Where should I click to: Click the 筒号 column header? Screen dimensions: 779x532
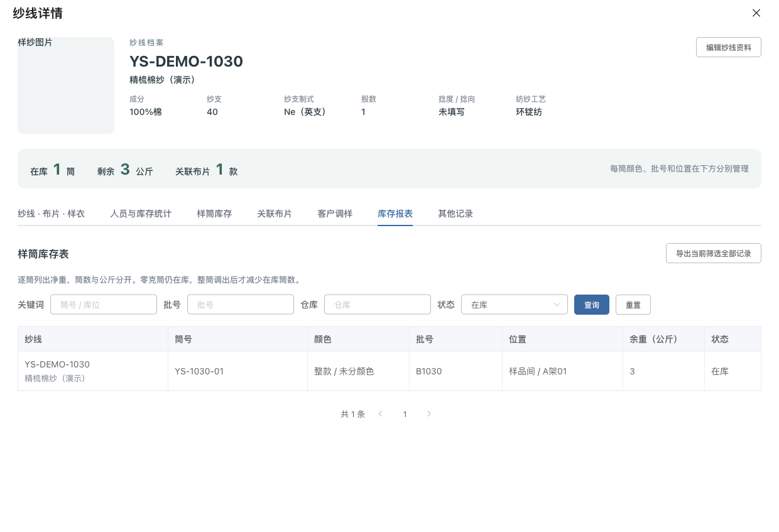pyautogui.click(x=238, y=339)
